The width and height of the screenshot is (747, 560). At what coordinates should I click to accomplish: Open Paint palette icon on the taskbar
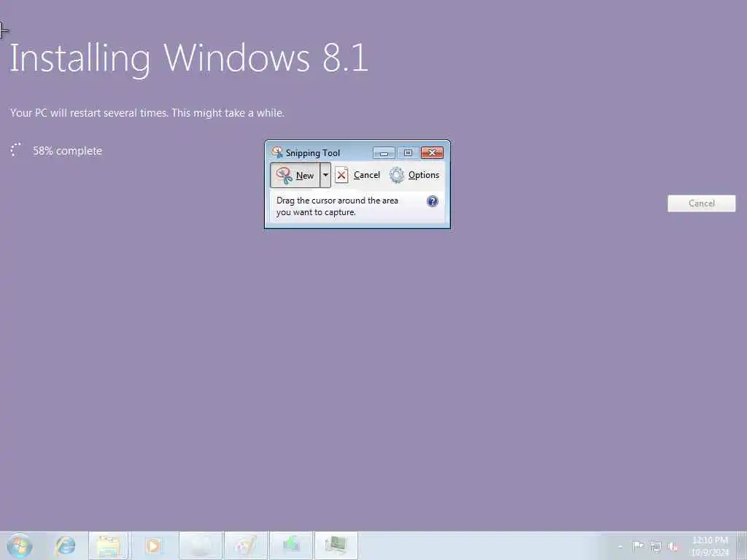point(247,545)
